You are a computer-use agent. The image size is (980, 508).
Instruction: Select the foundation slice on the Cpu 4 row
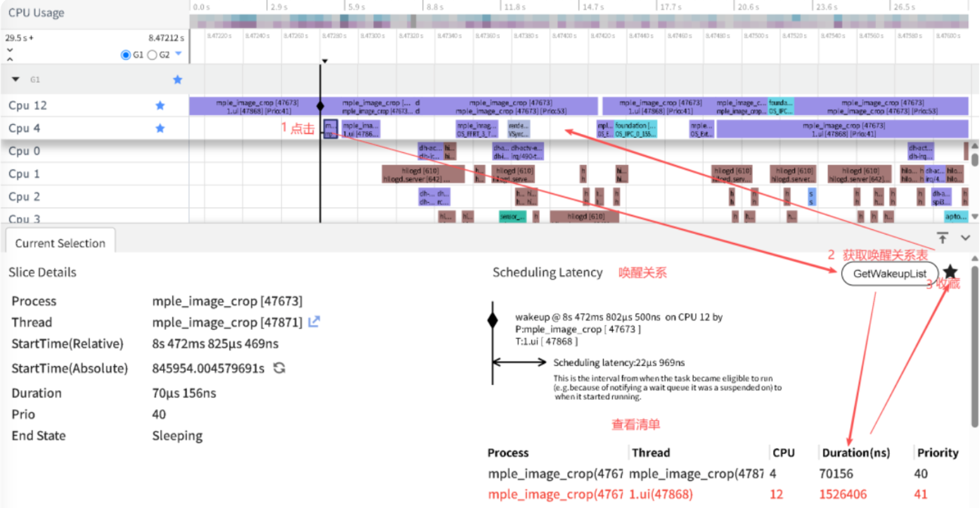click(635, 129)
